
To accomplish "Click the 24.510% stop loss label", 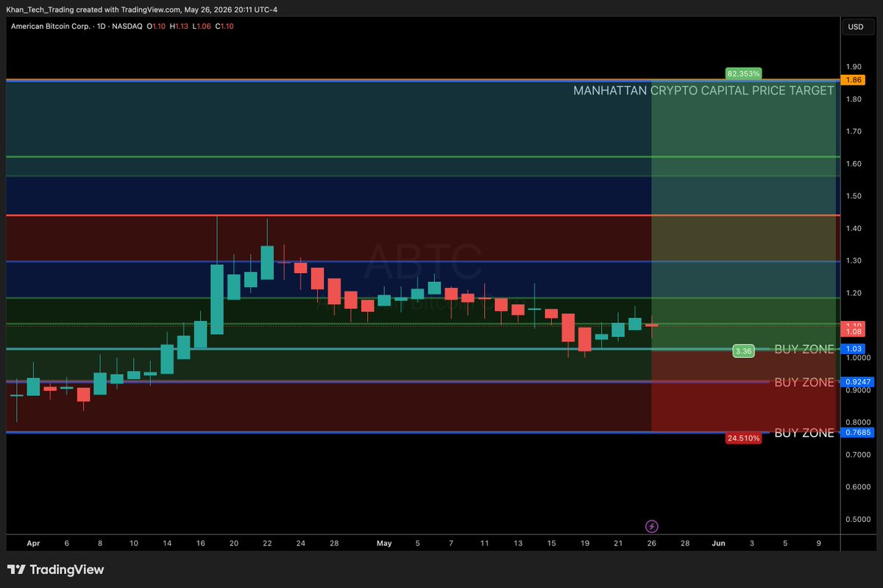I will tap(743, 438).
